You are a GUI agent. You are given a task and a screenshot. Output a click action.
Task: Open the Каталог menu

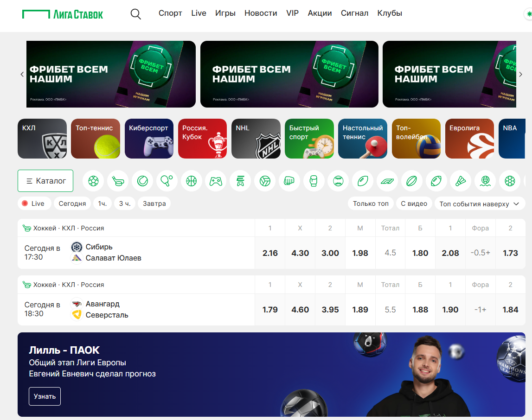(45, 181)
